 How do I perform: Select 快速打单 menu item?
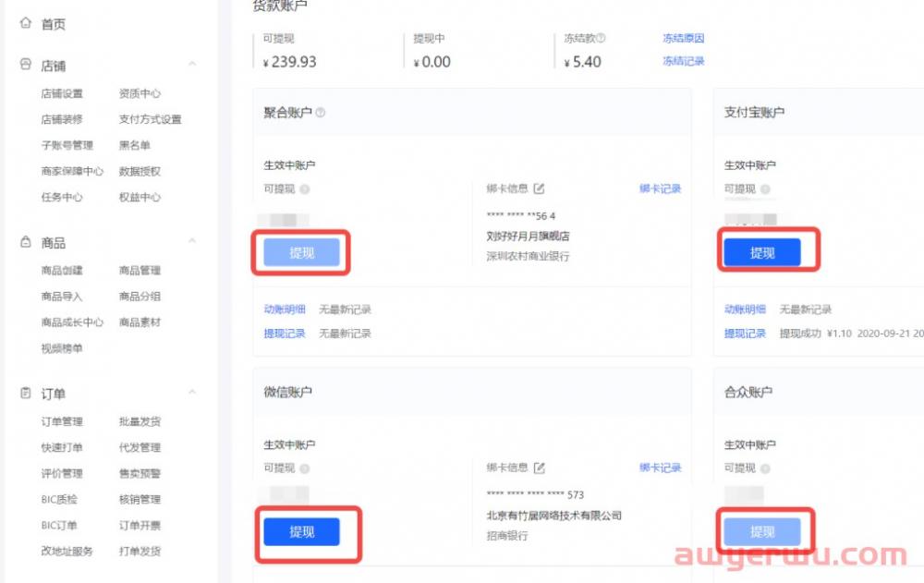click(x=62, y=447)
